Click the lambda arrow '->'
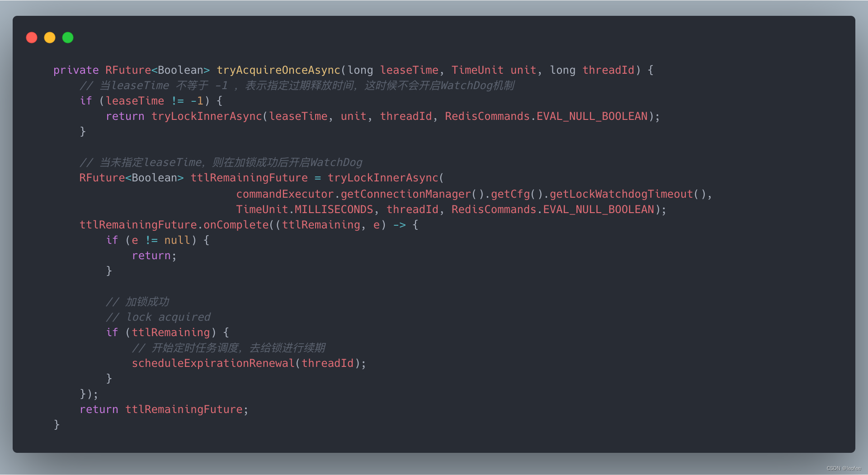 pos(399,225)
